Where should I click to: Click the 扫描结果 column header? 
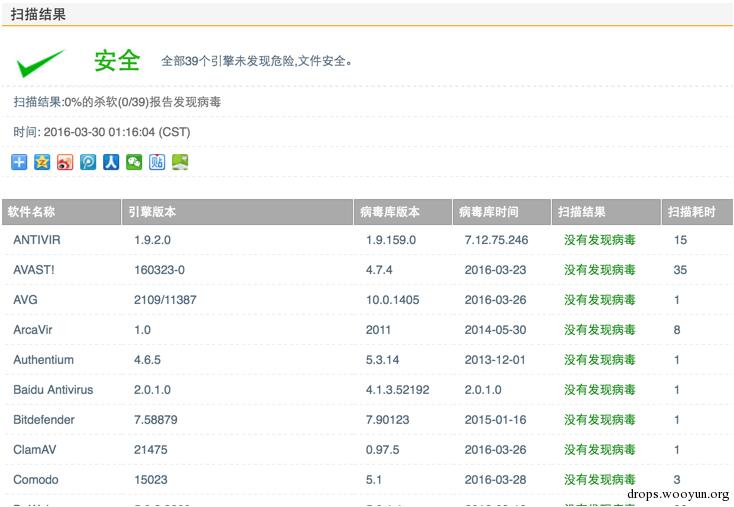[606, 212]
